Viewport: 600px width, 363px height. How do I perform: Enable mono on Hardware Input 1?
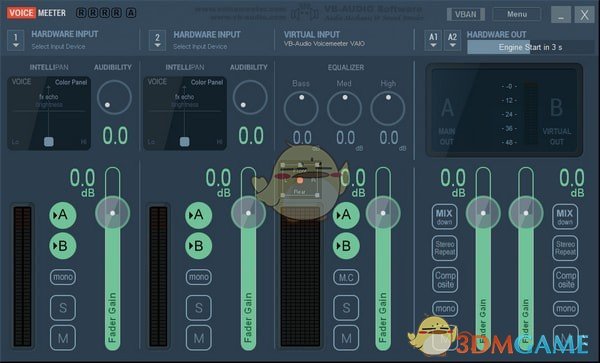[63, 277]
